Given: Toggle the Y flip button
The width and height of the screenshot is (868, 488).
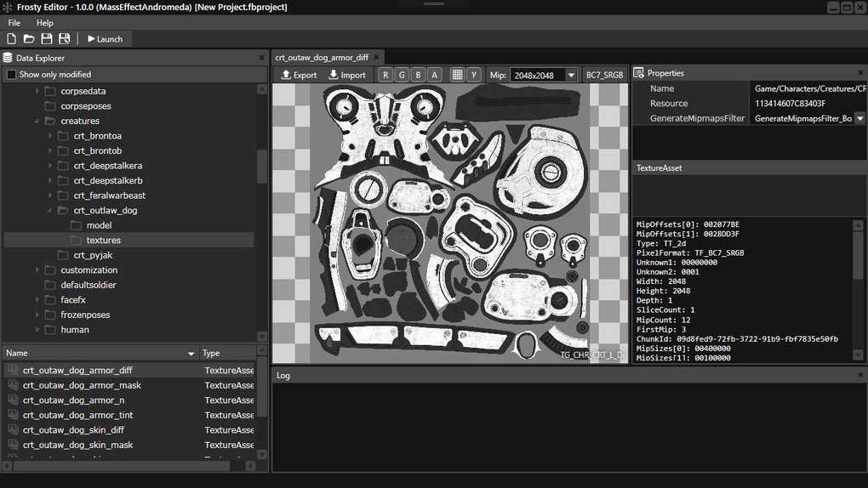Looking at the screenshot, I should click(x=474, y=75).
